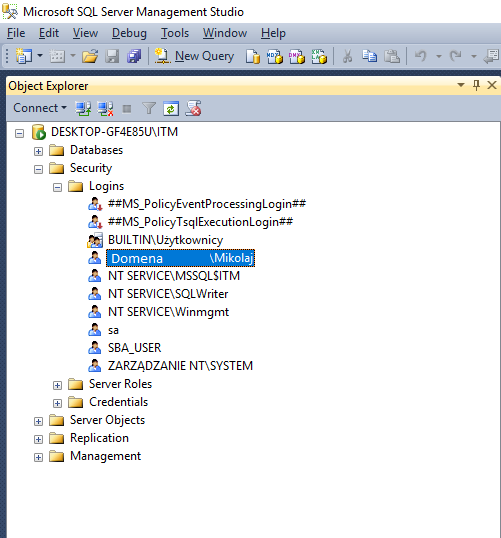The width and height of the screenshot is (501, 538).
Task: Select the SBA_USER login
Action: 135,348
